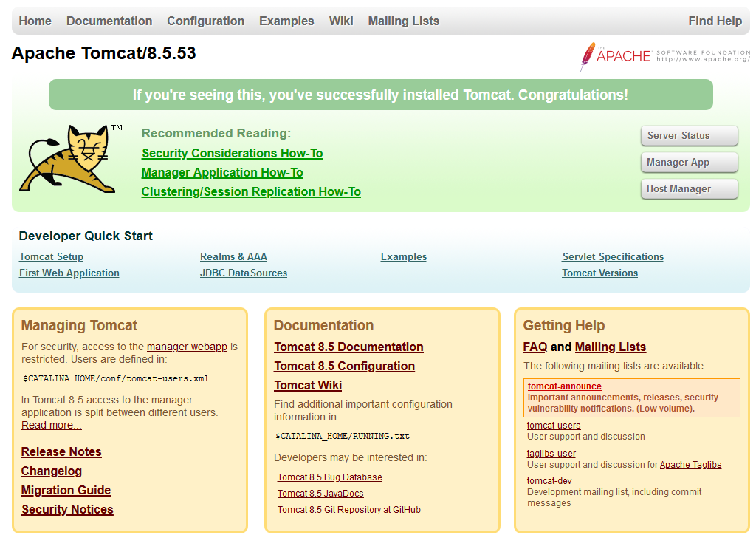The height and width of the screenshot is (549, 756).
Task: Open the Changelog link
Action: tap(52, 471)
